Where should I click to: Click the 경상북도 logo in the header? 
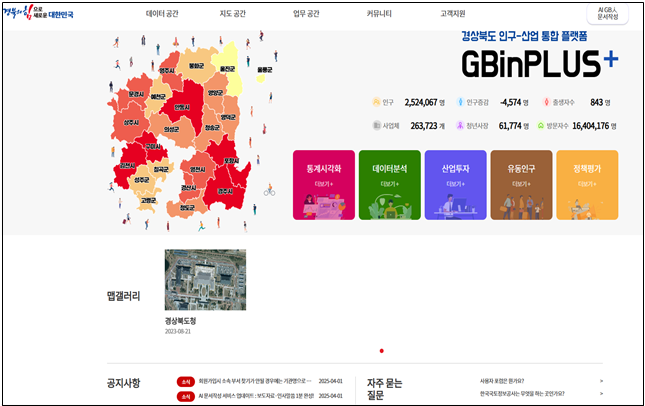pyautogui.click(x=37, y=15)
